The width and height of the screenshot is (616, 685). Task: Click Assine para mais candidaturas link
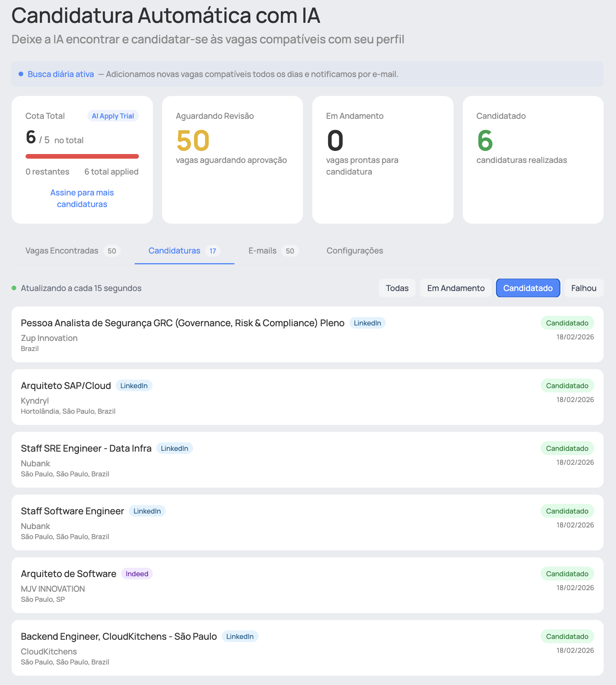[82, 198]
